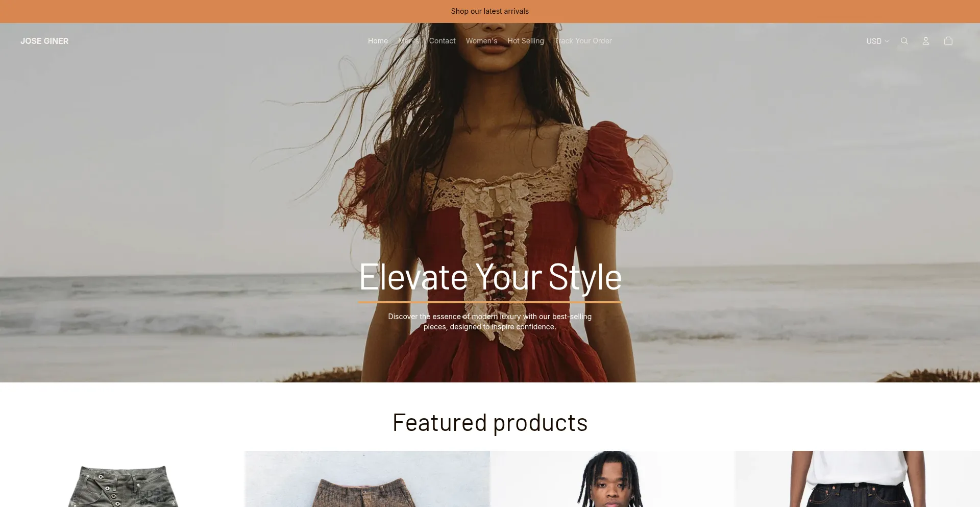The width and height of the screenshot is (980, 507).
Task: Open the search magnifier icon
Action: point(904,41)
